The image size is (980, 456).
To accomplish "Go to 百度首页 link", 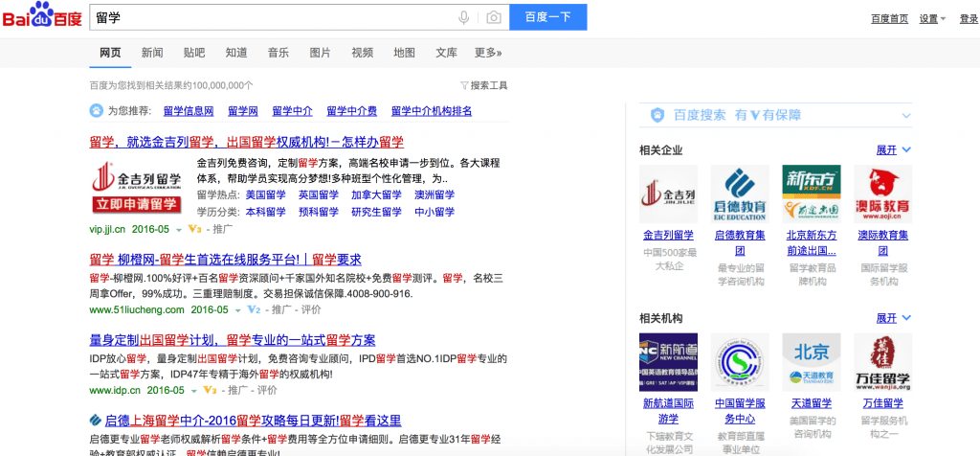I will point(889,19).
